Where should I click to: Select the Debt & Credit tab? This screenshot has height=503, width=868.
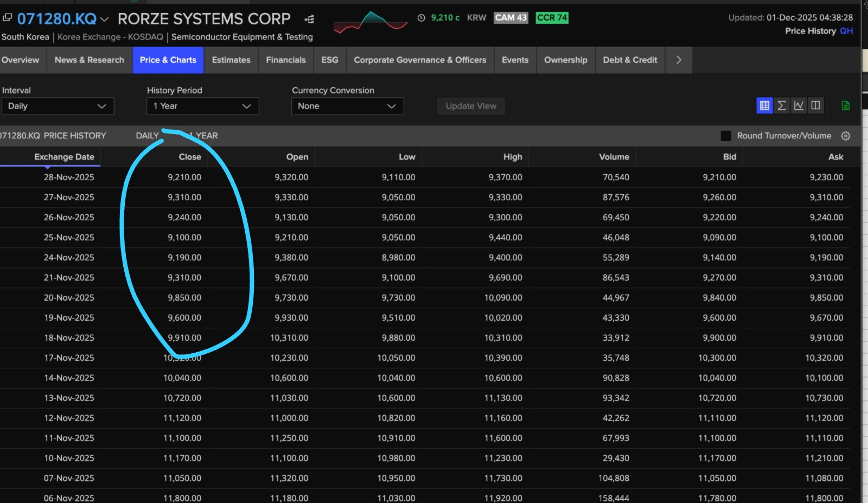(630, 60)
